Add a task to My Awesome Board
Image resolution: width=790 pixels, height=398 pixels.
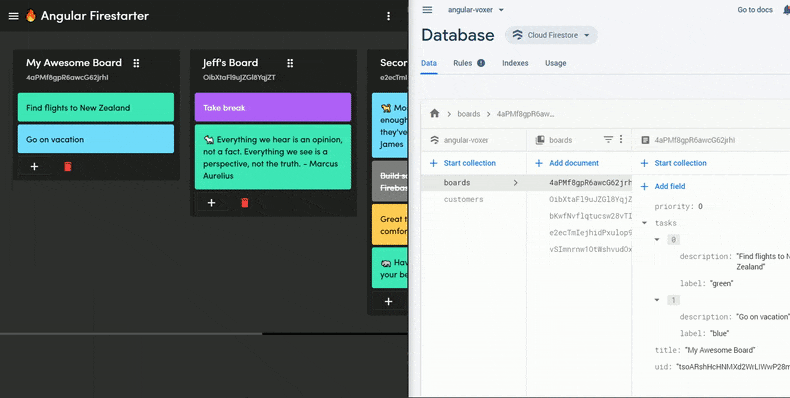tap(34, 166)
